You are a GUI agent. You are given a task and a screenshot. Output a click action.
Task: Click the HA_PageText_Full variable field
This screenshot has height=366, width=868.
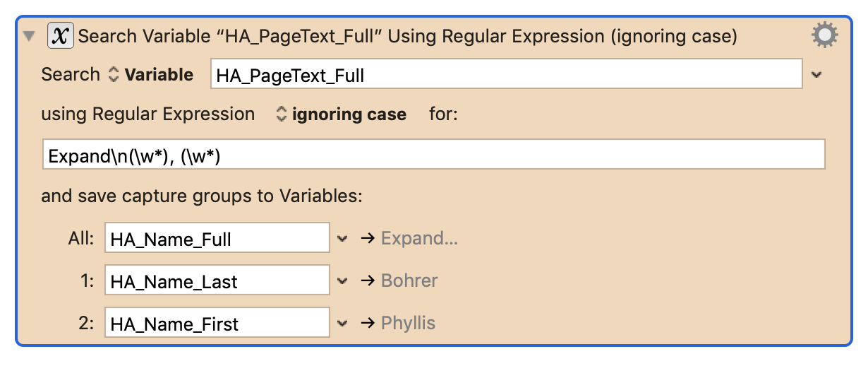pos(506,75)
